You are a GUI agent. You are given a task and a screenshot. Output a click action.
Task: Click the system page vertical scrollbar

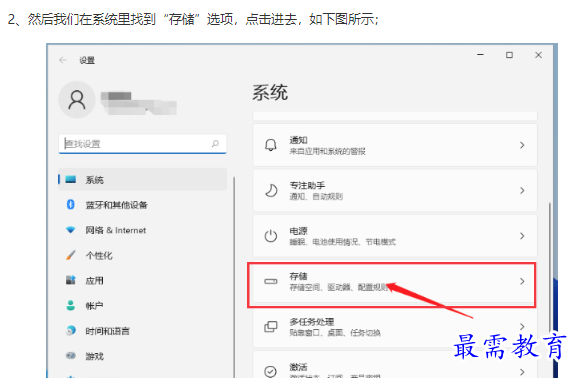[x=549, y=269]
